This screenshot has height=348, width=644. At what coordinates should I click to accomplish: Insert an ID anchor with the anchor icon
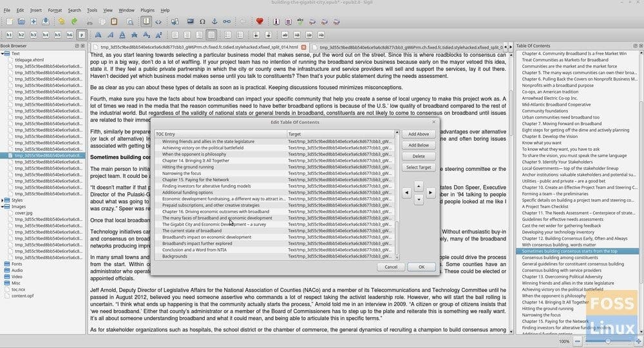point(214,21)
